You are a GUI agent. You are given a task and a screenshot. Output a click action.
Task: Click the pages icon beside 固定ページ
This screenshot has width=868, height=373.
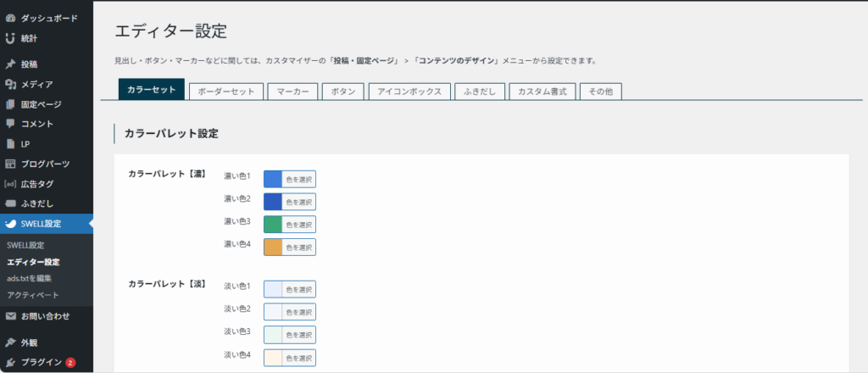[x=10, y=104]
